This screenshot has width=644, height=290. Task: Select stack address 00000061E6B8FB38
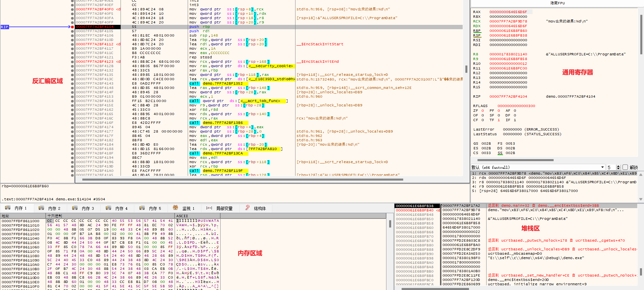click(x=415, y=206)
